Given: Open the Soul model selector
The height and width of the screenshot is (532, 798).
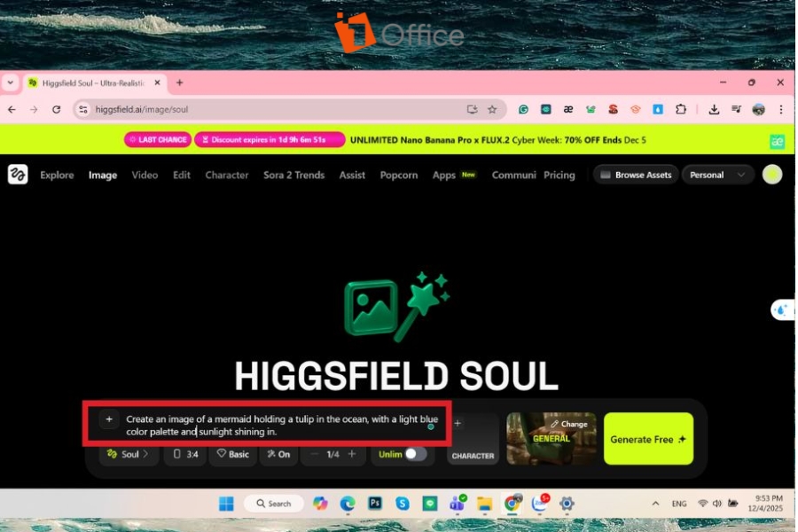Looking at the screenshot, I should (129, 454).
